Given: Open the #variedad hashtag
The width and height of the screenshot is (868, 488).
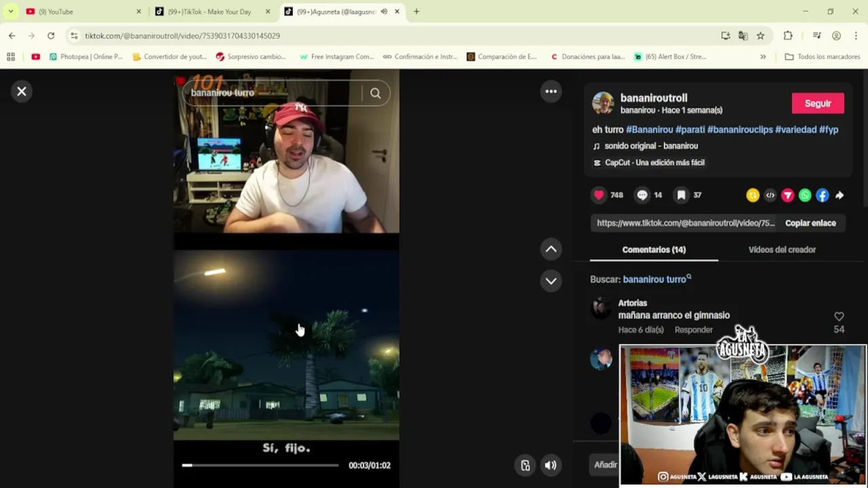Looking at the screenshot, I should click(795, 129).
